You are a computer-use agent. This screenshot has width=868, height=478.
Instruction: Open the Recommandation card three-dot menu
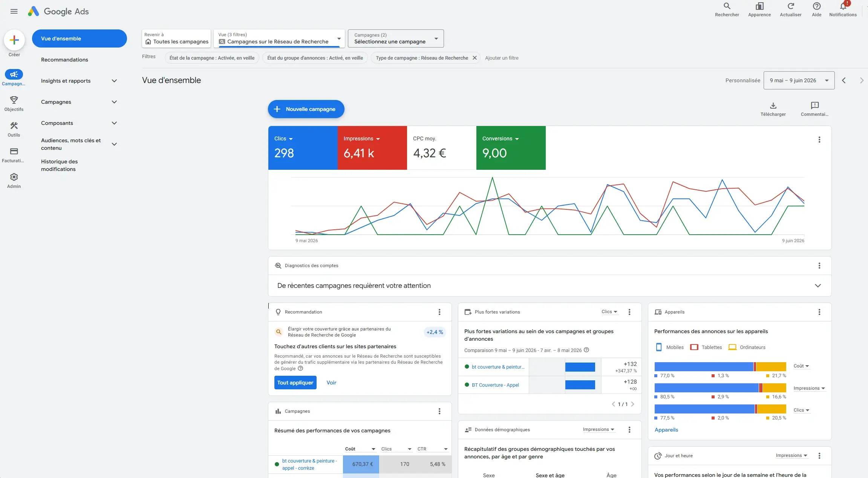[439, 312]
